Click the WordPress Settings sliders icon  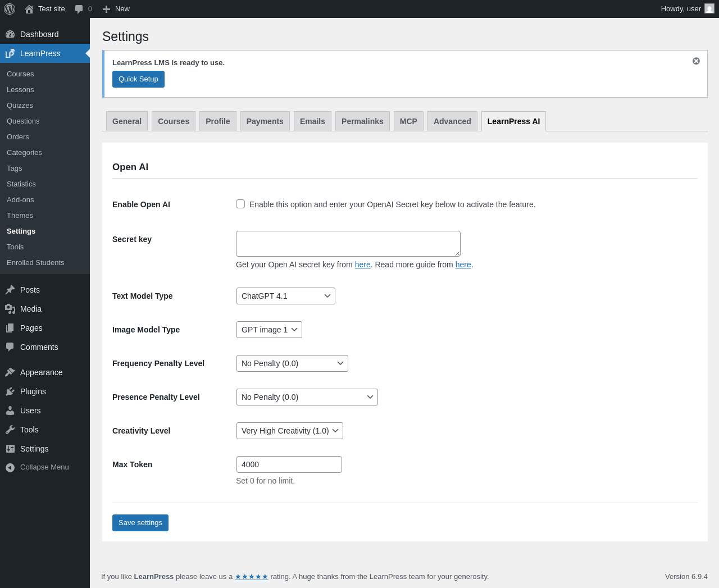[10, 449]
